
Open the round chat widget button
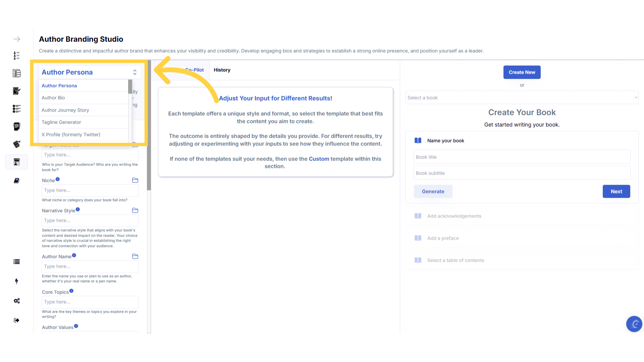(x=634, y=324)
